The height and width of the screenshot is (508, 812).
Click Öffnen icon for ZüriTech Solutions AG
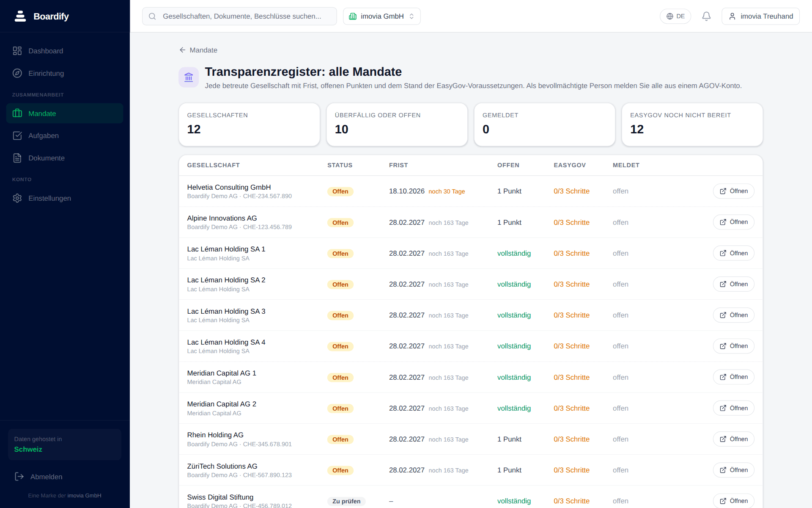[723, 470]
